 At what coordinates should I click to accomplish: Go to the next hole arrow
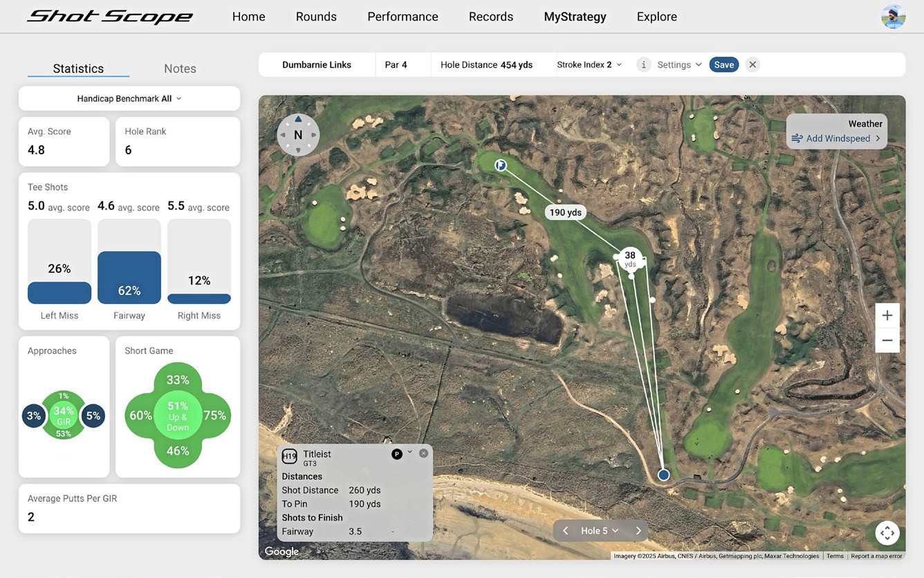[638, 531]
